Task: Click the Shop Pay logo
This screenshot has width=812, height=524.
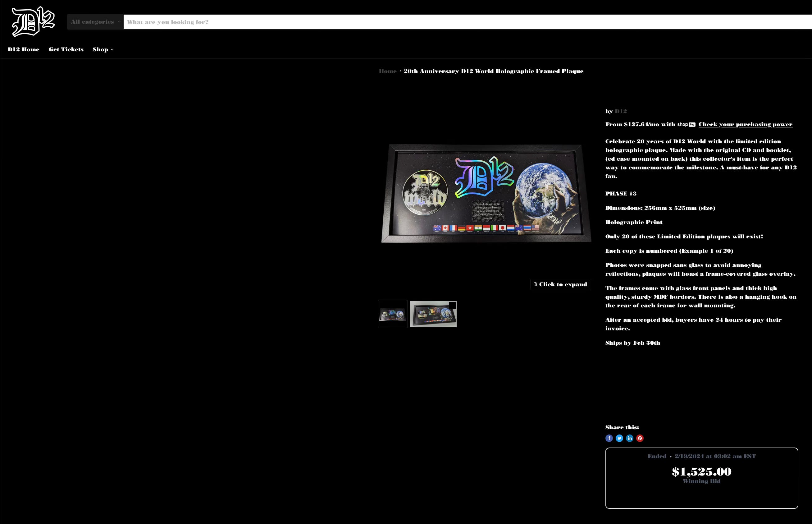Action: (x=686, y=125)
